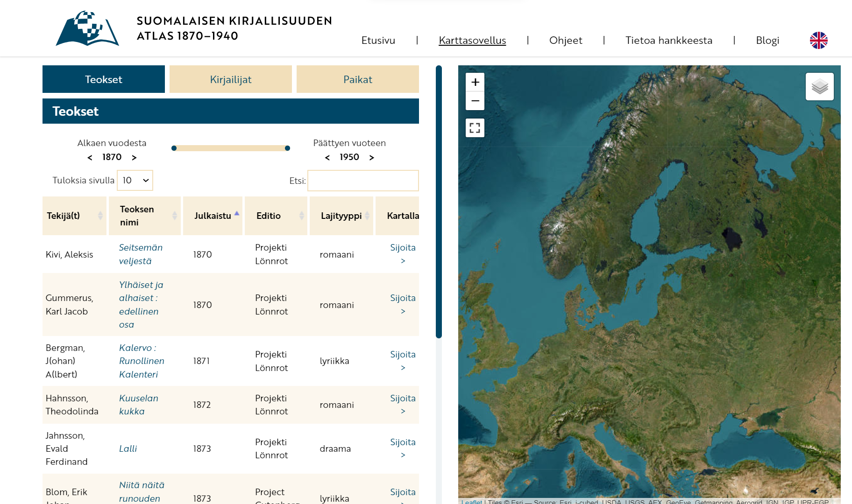Decrease the end year from 1950
852x504 pixels.
pyautogui.click(x=327, y=158)
